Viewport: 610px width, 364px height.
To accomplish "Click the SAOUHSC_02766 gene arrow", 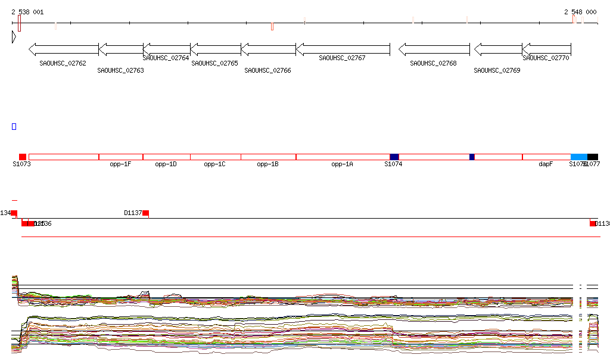I will pyautogui.click(x=268, y=49).
